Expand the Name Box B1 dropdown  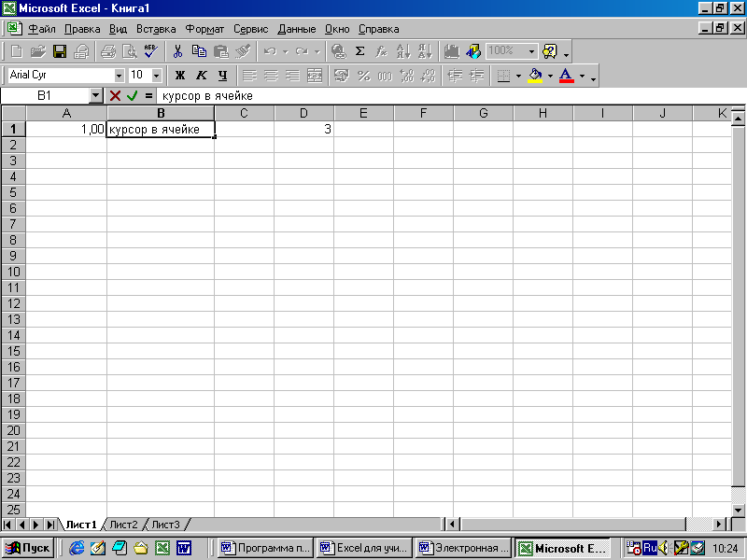tap(96, 96)
